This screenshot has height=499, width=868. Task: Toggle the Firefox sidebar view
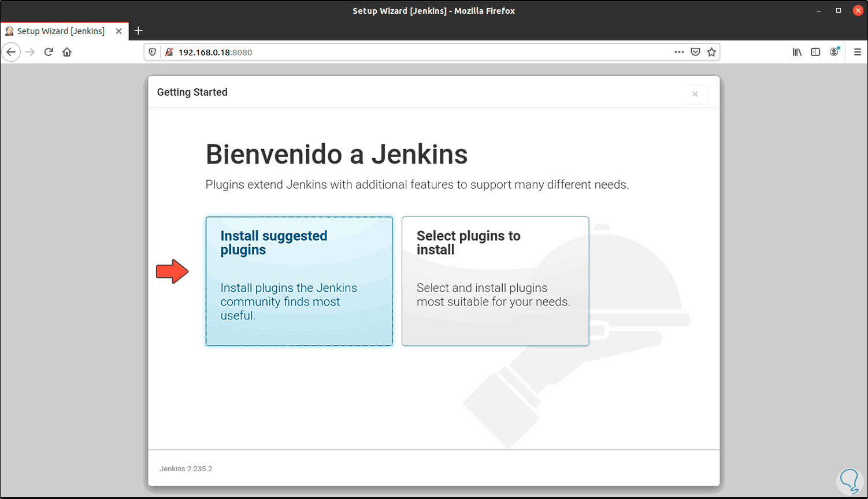[815, 52]
